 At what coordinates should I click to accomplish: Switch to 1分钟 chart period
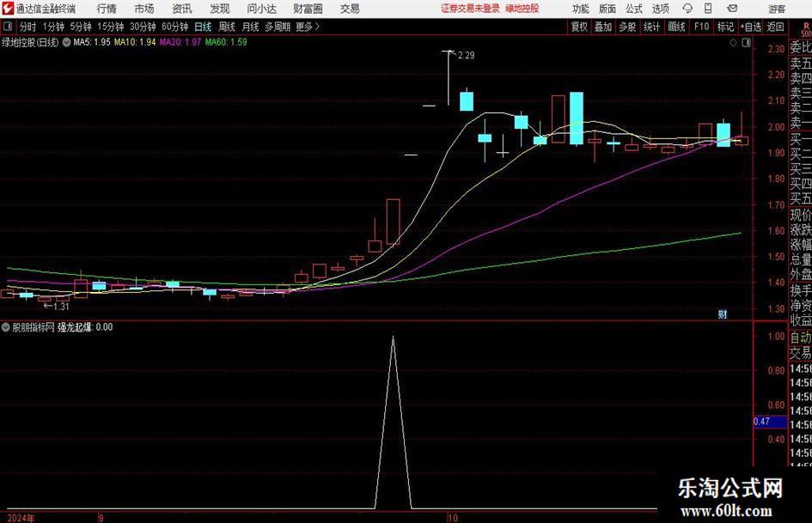click(x=52, y=27)
